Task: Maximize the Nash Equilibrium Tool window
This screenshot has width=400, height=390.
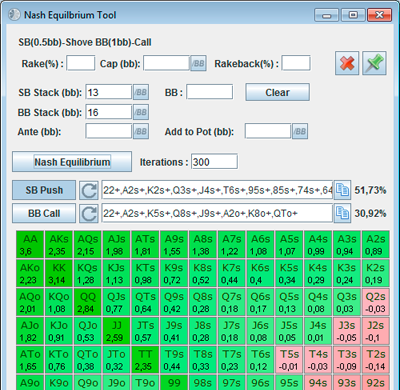Action: (x=353, y=15)
